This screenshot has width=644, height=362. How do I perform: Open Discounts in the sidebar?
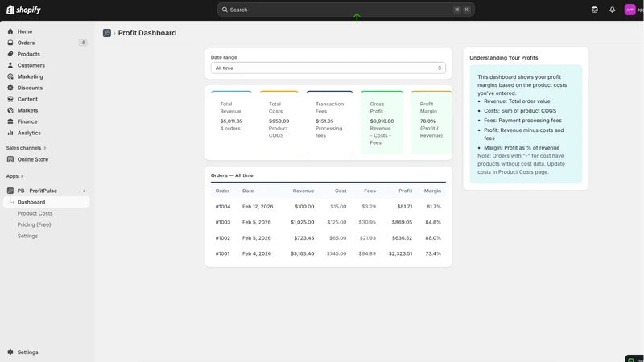click(x=30, y=88)
